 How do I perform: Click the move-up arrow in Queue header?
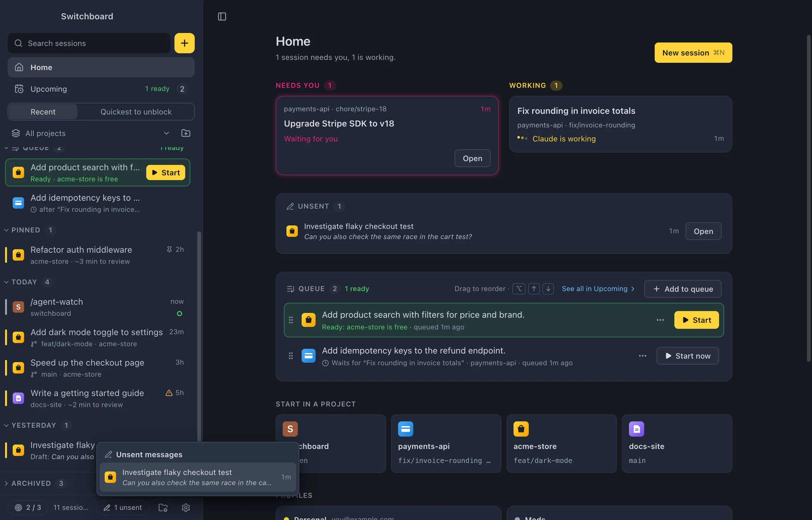534,289
